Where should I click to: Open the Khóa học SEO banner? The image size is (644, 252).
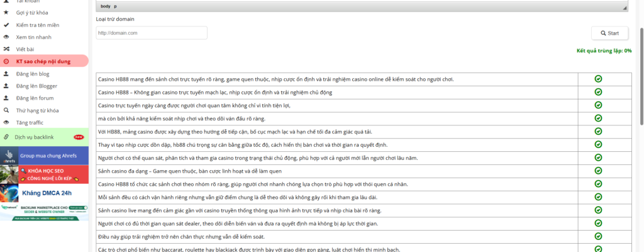tap(44, 175)
